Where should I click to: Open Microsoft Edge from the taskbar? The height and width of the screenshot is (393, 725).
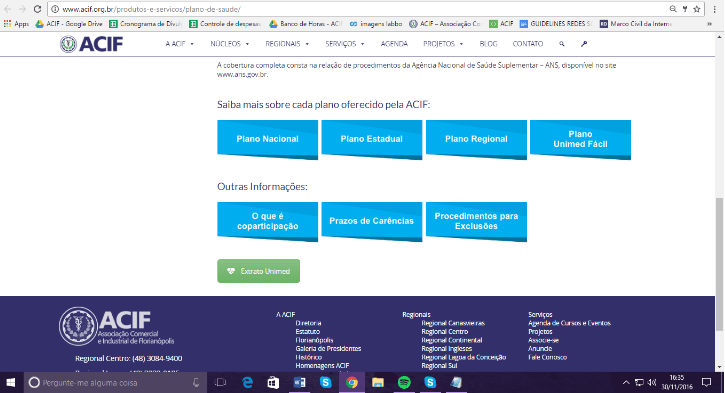tap(247, 382)
